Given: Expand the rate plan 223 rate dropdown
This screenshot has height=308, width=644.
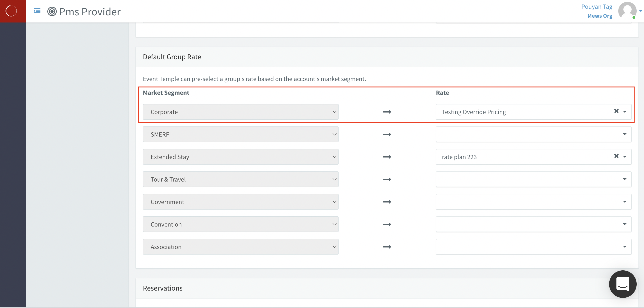Looking at the screenshot, I should point(624,157).
